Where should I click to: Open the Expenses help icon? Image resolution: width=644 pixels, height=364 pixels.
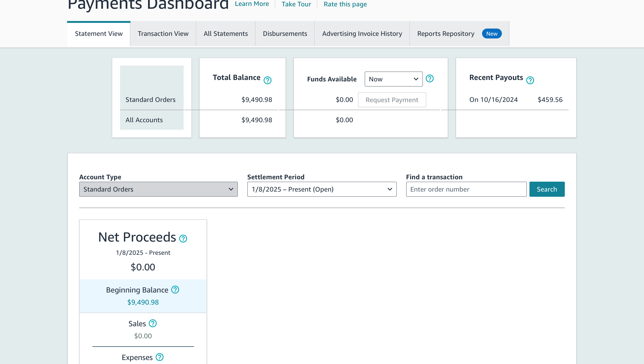(160, 357)
